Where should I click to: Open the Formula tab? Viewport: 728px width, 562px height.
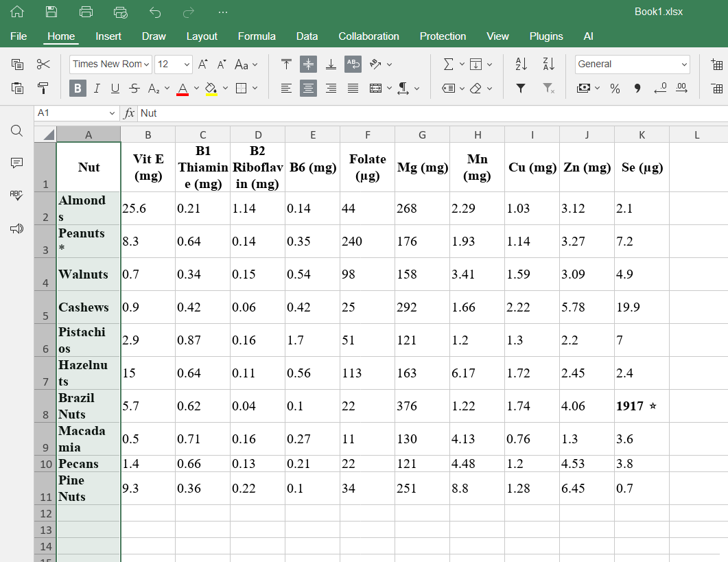(257, 36)
